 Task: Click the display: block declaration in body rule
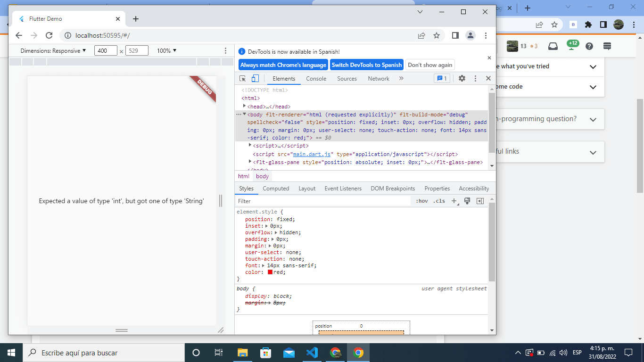(268, 296)
